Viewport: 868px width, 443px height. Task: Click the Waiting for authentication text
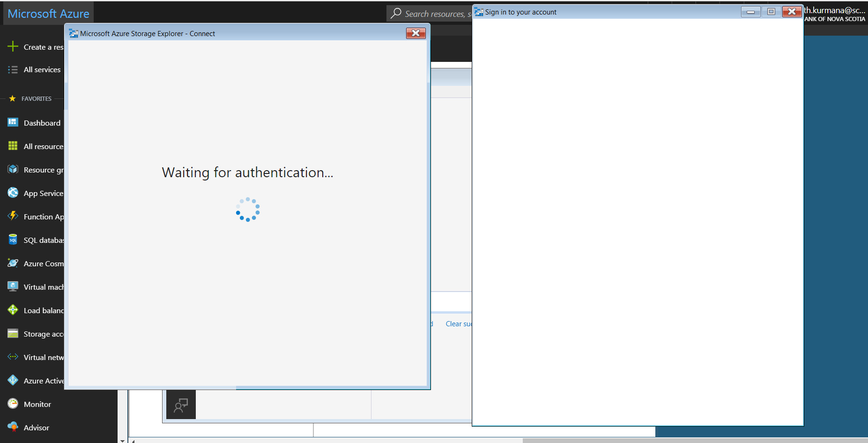247,173
